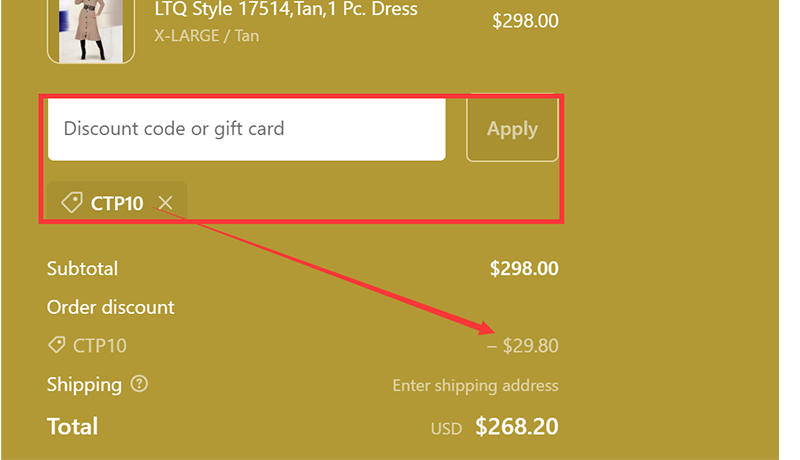Click the tag icon under Order discount
This screenshot has width=800, height=460.
pyautogui.click(x=57, y=345)
